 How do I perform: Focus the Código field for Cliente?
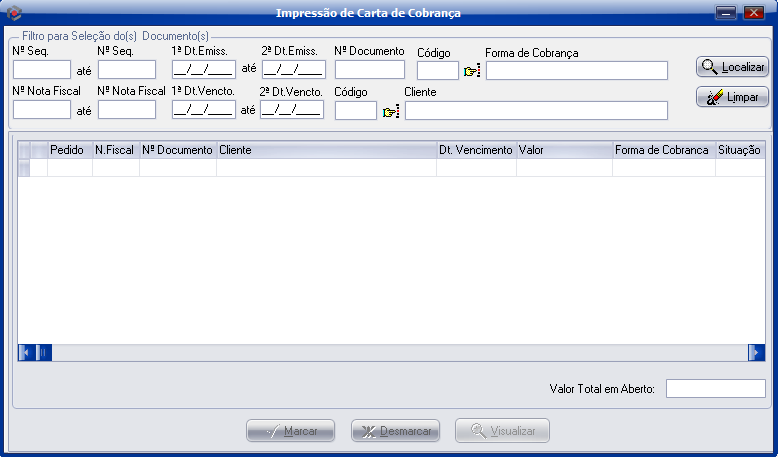point(356,111)
